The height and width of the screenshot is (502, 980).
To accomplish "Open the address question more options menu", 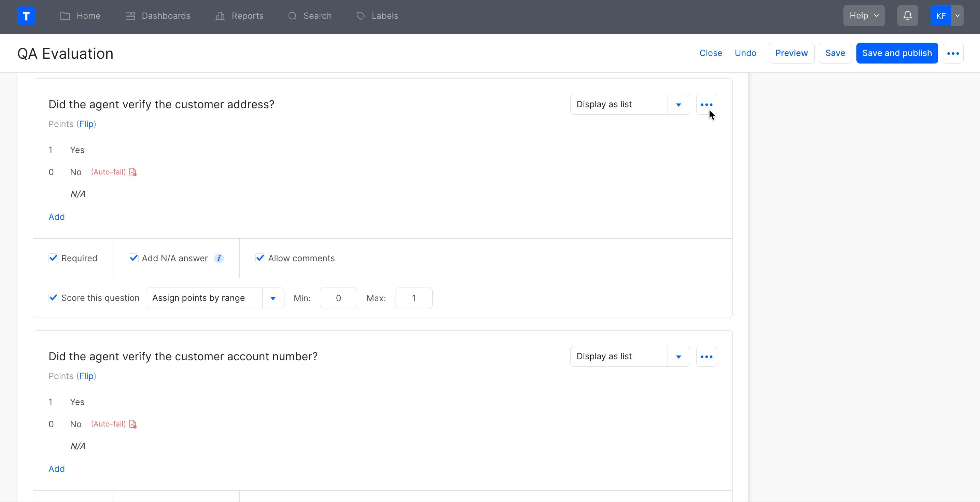I will pyautogui.click(x=706, y=104).
